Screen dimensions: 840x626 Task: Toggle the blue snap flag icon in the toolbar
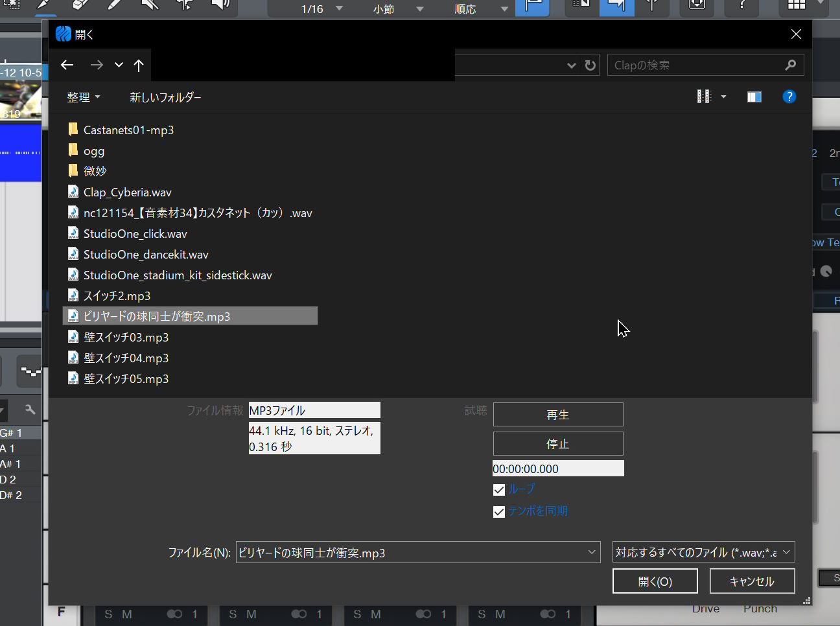(532, 7)
